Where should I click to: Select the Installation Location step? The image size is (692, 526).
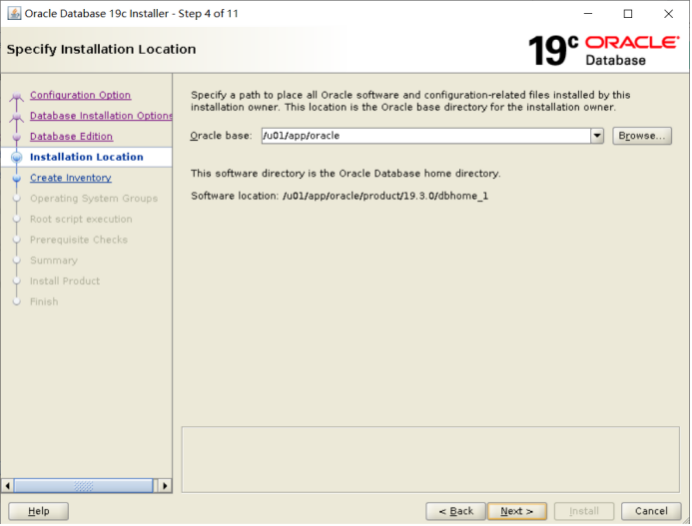coord(86,157)
